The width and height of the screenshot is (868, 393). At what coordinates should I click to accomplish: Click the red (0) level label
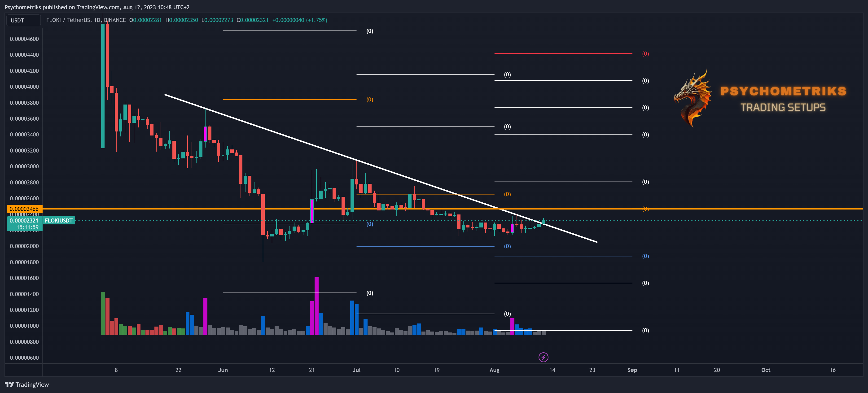645,53
